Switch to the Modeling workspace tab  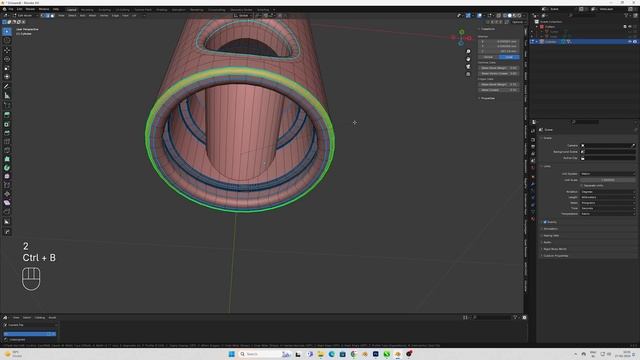pos(87,9)
